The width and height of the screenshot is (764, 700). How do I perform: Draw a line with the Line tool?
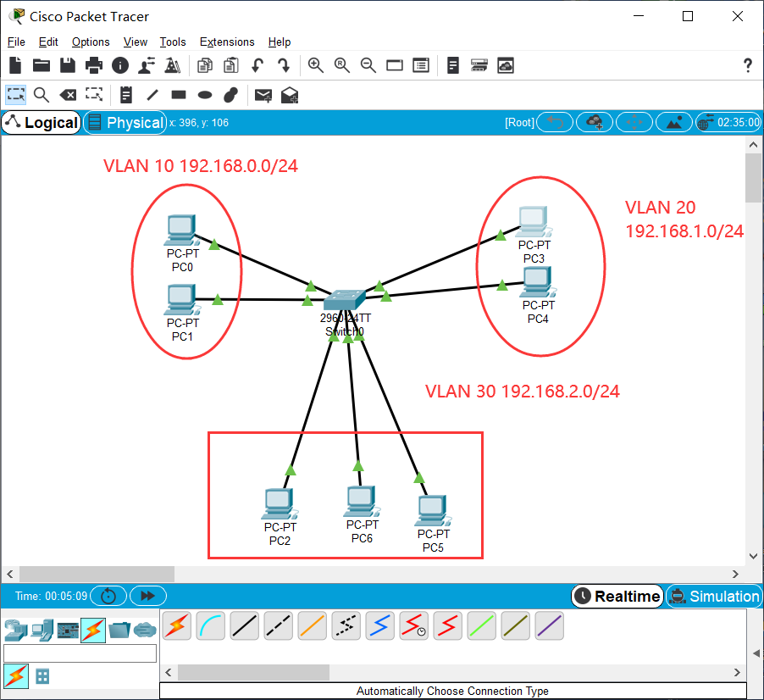point(152,95)
